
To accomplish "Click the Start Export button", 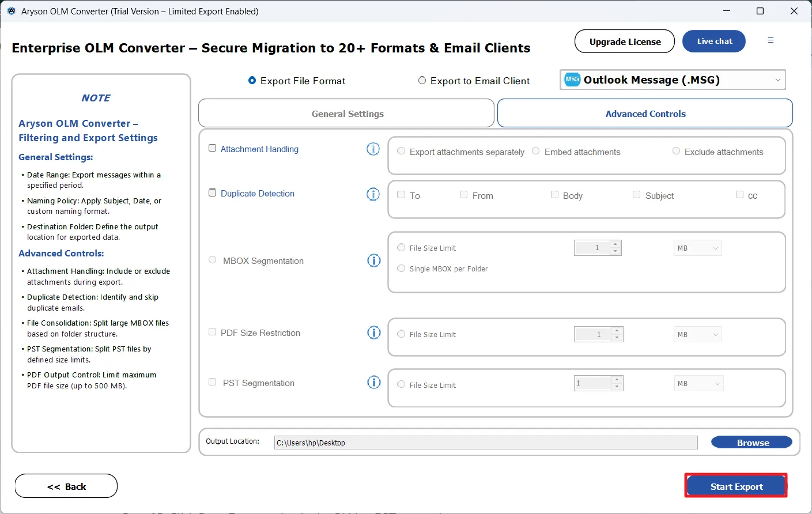I will click(x=736, y=486).
